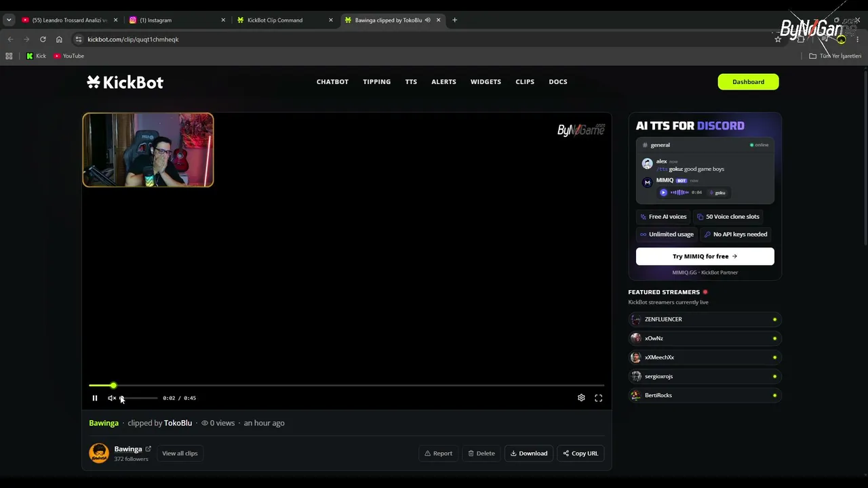Open the Tüm Yer İşaretleri bookmarks folder
Image resolution: width=868 pixels, height=488 pixels.
pos(835,56)
